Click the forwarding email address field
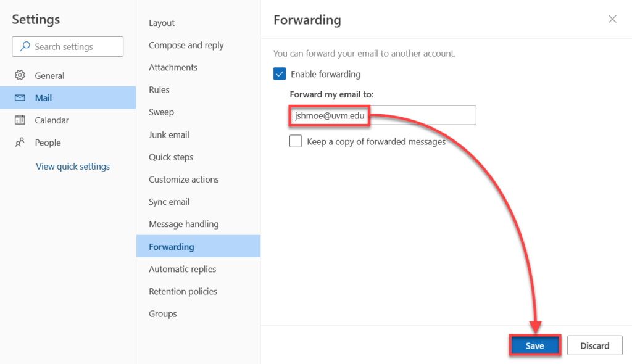 tap(383, 115)
